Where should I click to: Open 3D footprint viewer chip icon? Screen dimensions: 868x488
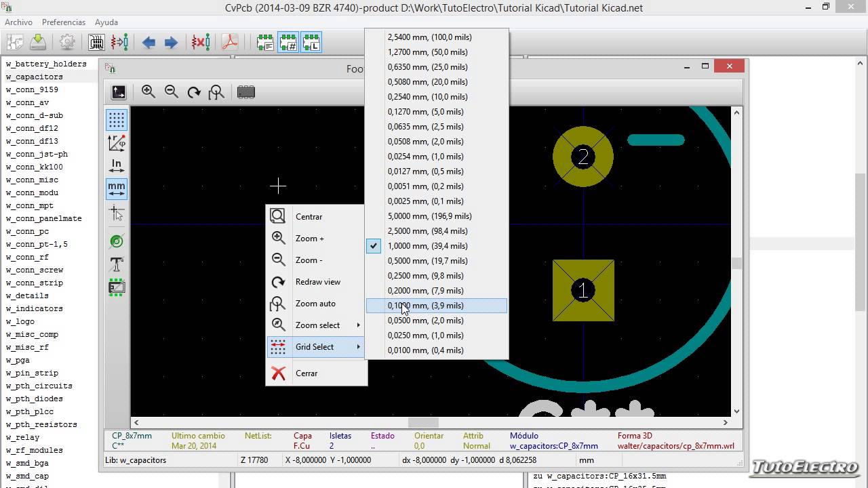click(246, 92)
